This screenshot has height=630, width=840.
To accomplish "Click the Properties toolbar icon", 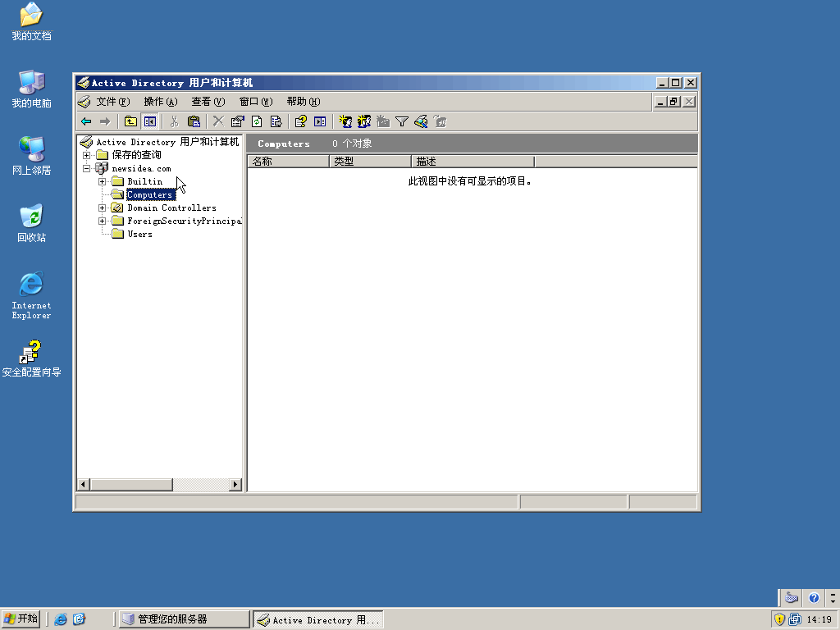I will coord(238,121).
